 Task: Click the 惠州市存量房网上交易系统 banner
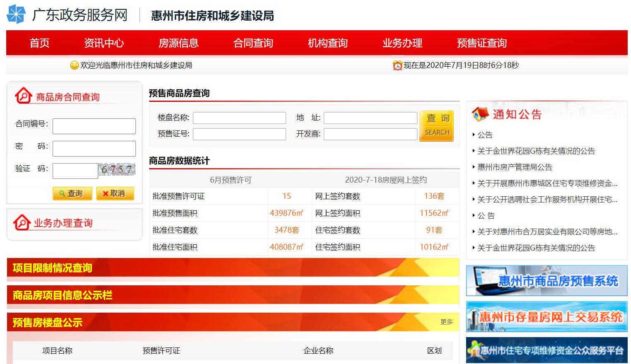tap(546, 318)
